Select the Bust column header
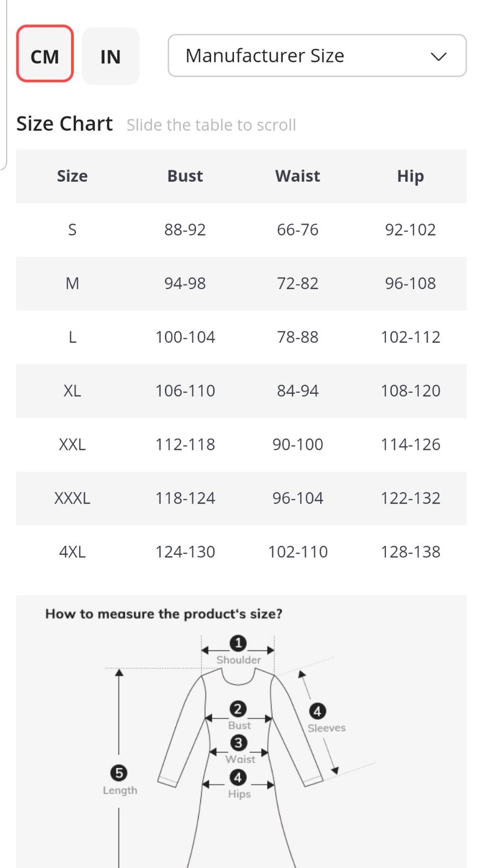The height and width of the screenshot is (868, 483). 185,176
